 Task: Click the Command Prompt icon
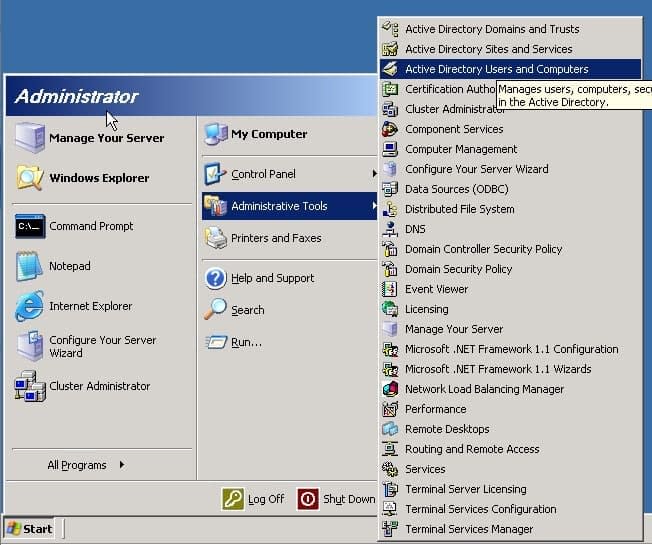click(30, 226)
